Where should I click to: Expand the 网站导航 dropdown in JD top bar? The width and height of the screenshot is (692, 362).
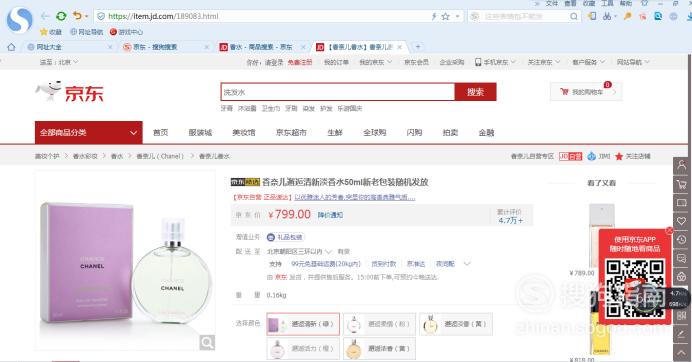click(x=633, y=62)
